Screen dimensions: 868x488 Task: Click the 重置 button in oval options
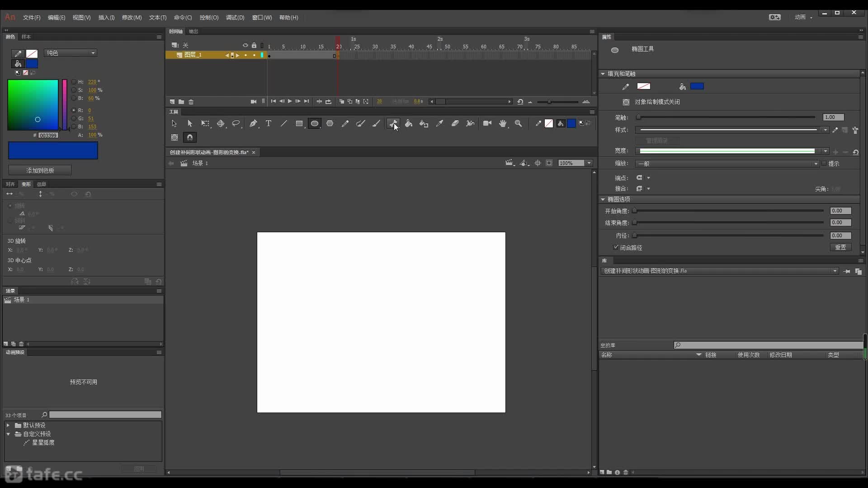(840, 247)
